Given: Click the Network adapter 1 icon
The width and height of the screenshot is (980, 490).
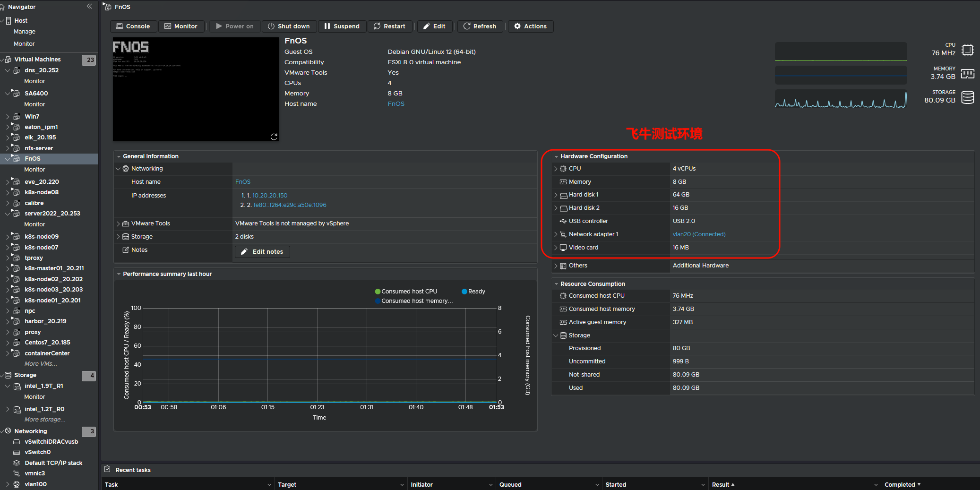Looking at the screenshot, I should coord(563,234).
